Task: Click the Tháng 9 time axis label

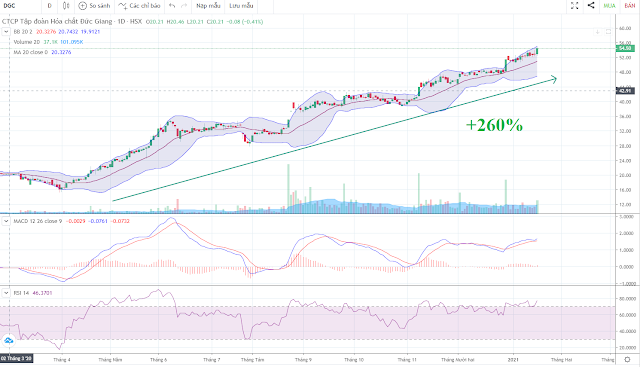Action: coord(303,360)
